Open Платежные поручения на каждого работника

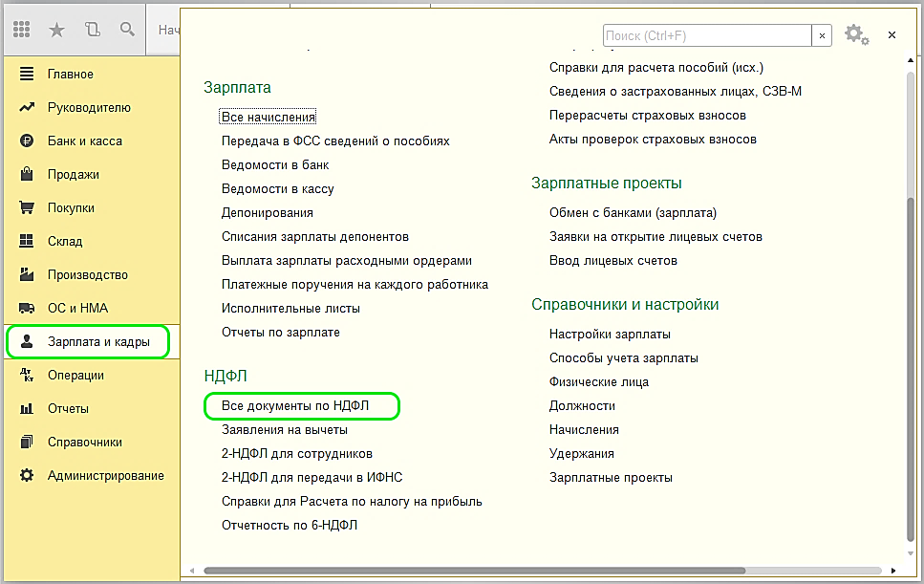(x=355, y=284)
